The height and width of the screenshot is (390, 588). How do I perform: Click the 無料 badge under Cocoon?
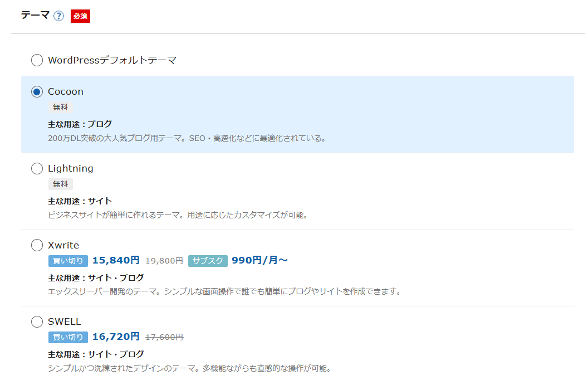coord(60,108)
